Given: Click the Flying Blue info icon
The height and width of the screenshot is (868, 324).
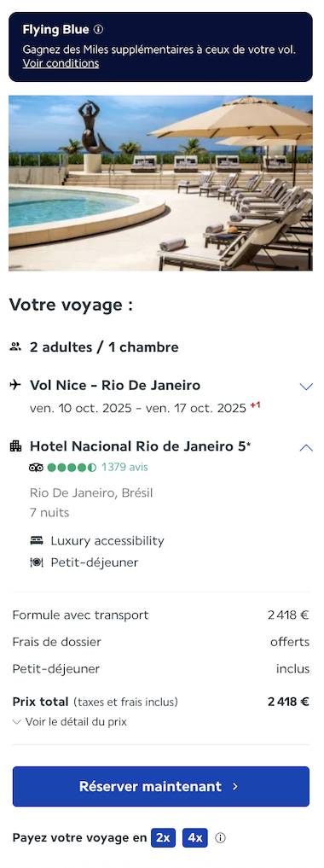Looking at the screenshot, I should [98, 29].
